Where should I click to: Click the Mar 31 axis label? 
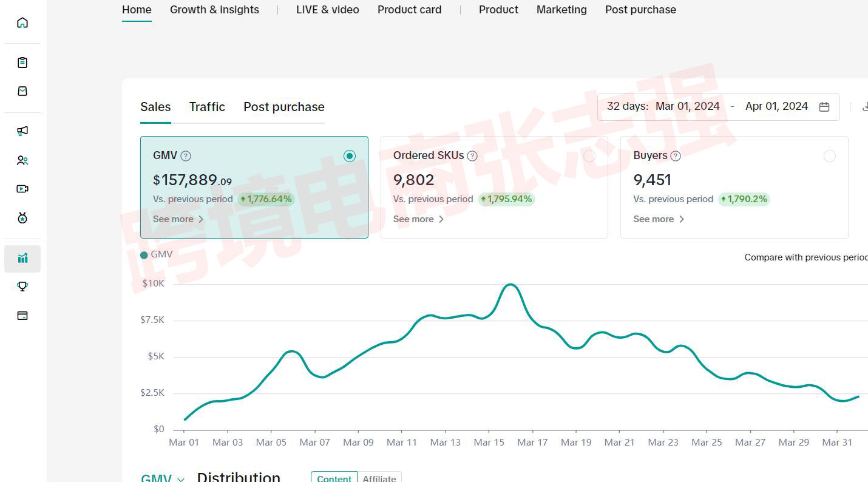point(838,443)
